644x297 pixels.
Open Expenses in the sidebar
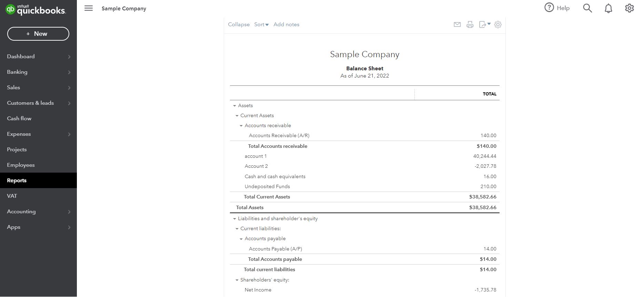pyautogui.click(x=19, y=134)
